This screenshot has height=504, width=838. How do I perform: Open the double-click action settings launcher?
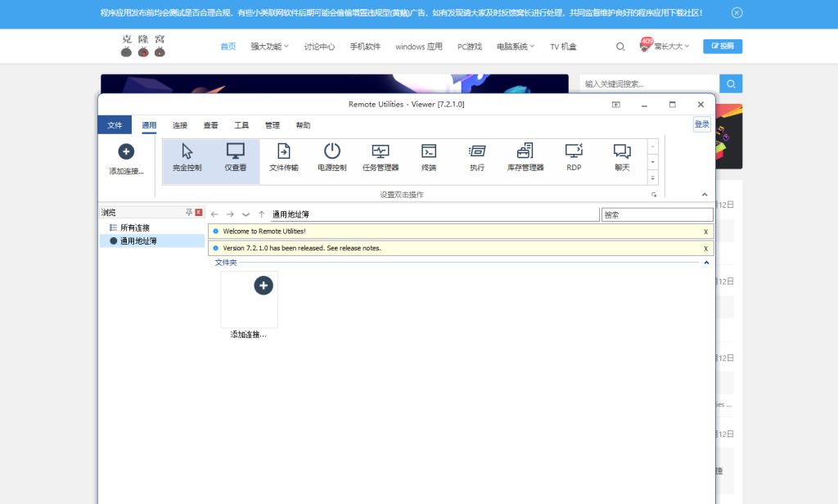(654, 195)
